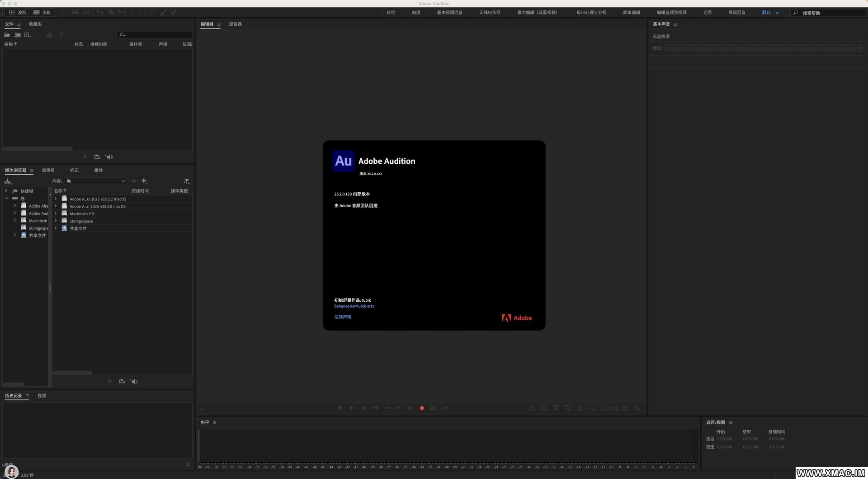Image resolution: width=868 pixels, height=479 pixels.
Task: Open the file type filter funnel icon
Action: click(x=186, y=181)
